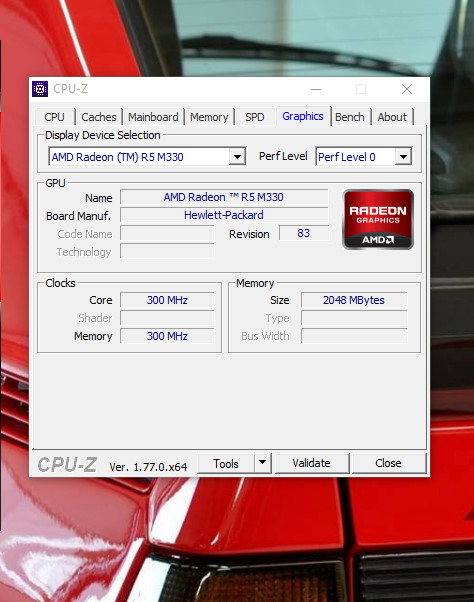The height and width of the screenshot is (602, 474).
Task: Click the empty memory Type field
Action: click(x=354, y=318)
